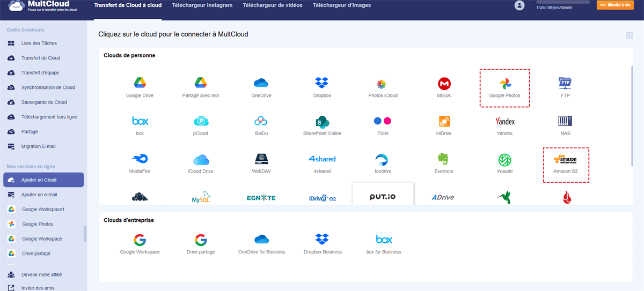
Task: Select WebDAV service icon
Action: 261,163
